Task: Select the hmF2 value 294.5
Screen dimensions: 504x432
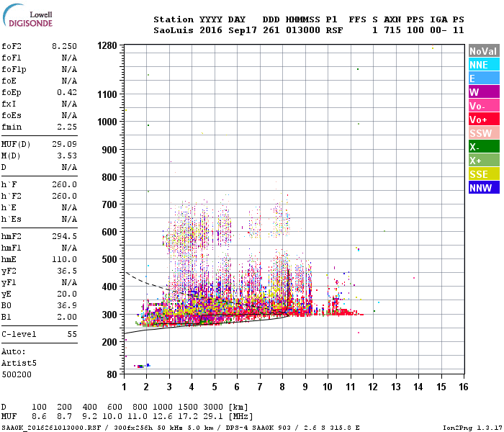Action: 64,236
